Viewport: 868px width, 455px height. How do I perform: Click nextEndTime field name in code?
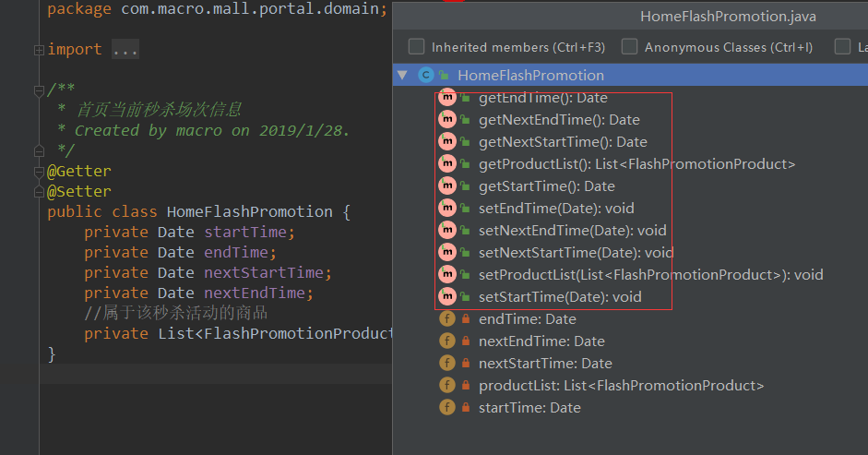click(x=254, y=293)
